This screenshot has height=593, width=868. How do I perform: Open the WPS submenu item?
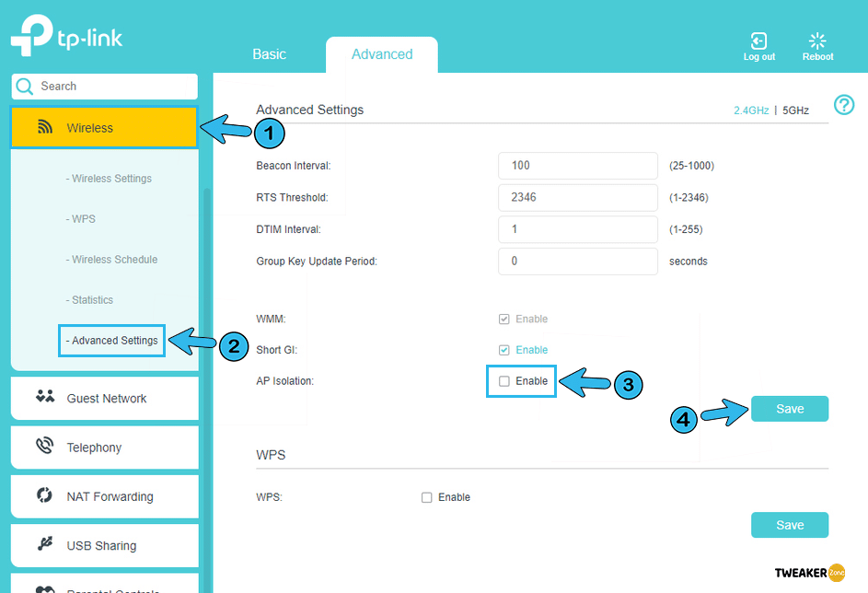click(81, 219)
